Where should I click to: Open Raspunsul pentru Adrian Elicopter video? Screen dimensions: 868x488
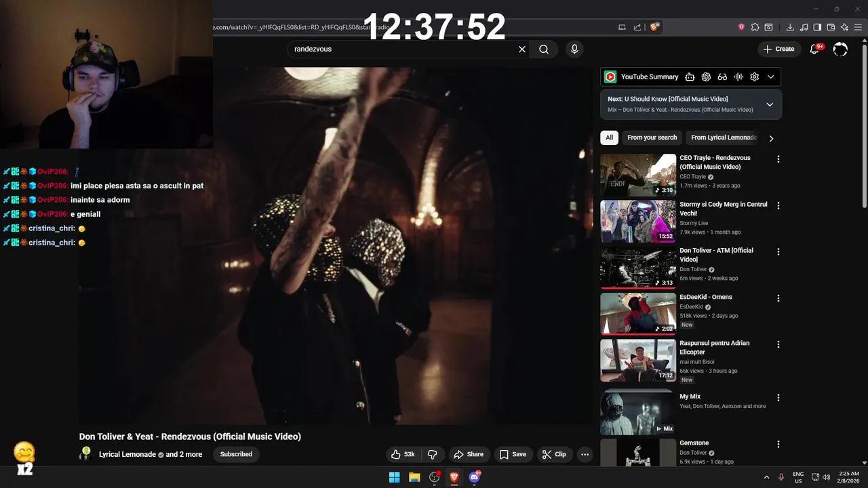pos(714,348)
